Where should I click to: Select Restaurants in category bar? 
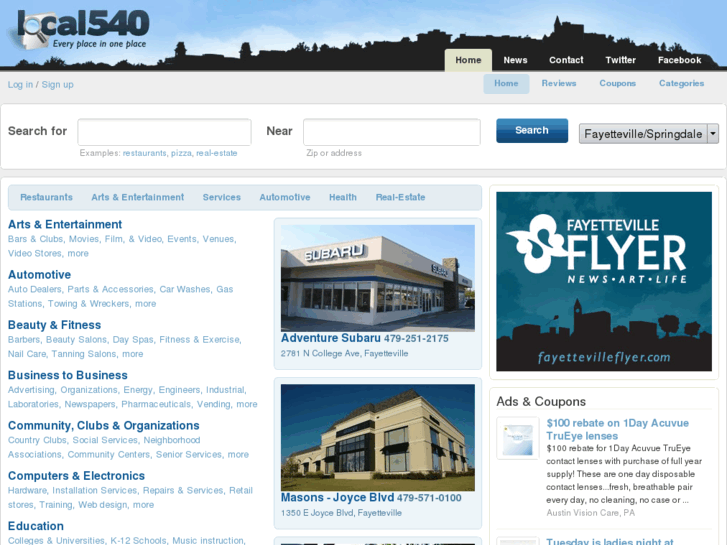[x=46, y=197]
